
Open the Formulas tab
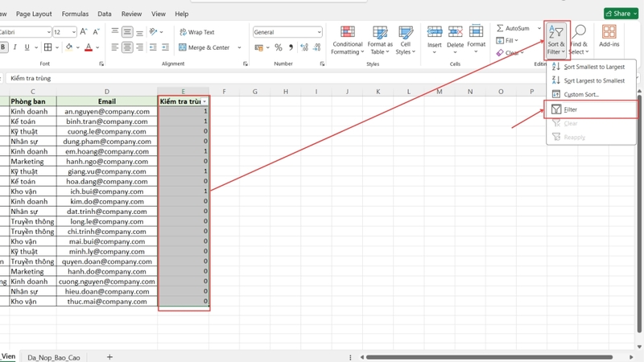pos(75,14)
